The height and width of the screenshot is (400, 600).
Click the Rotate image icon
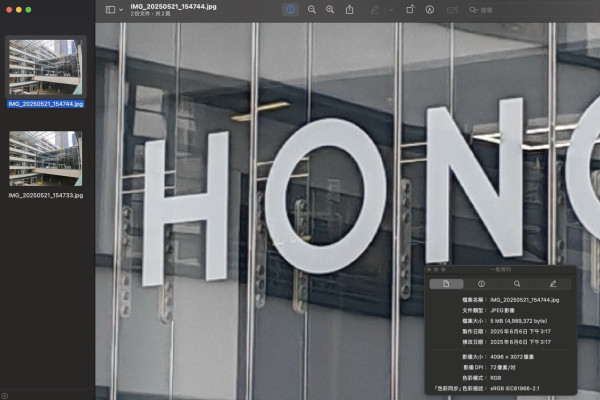click(410, 9)
